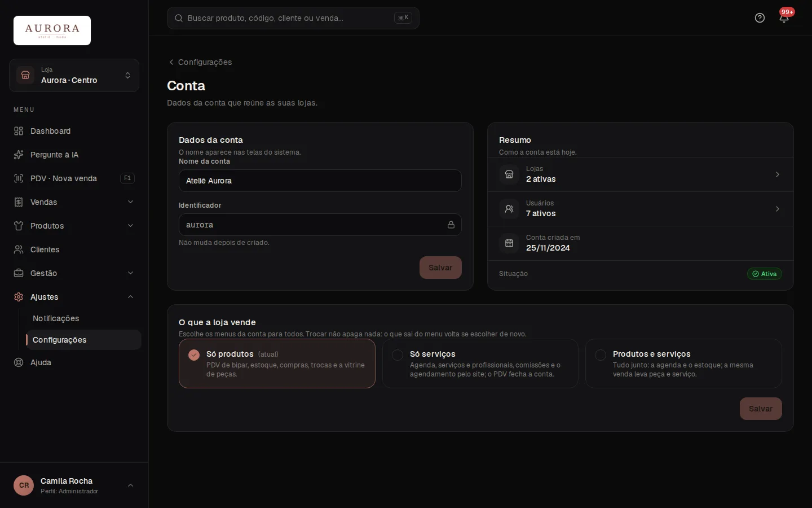Click the F1 shortcut badge
Screen dimensions: 812x508
(127, 178)
